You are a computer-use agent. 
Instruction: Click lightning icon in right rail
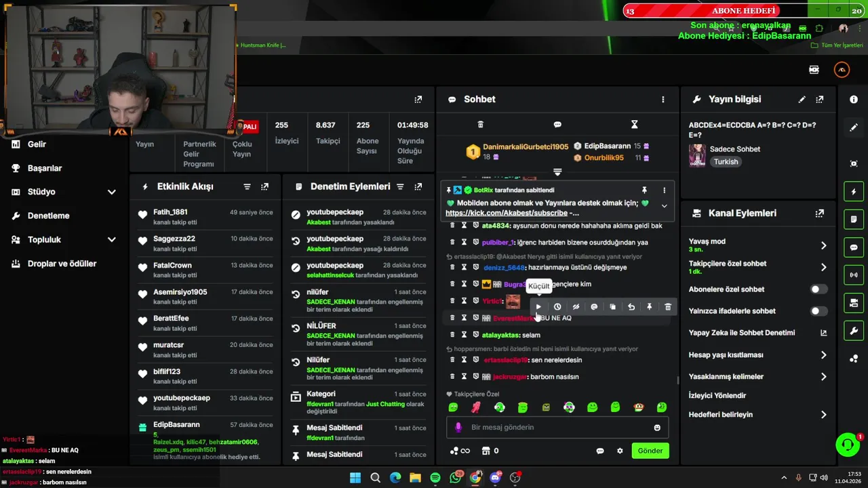[x=854, y=192]
